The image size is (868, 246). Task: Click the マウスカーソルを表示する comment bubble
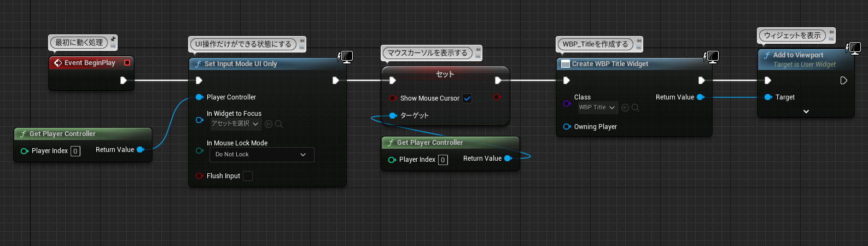pos(428,53)
